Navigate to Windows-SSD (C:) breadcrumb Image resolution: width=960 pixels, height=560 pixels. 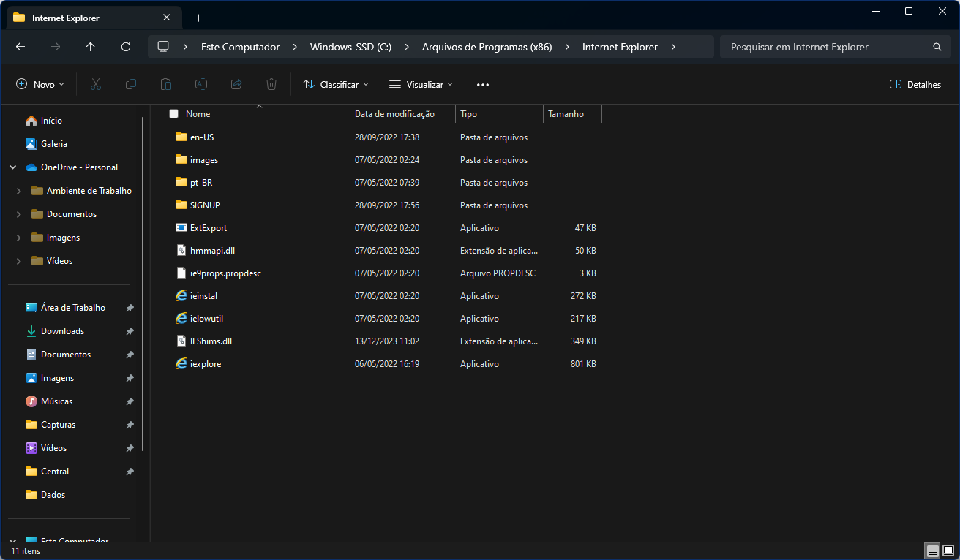350,47
